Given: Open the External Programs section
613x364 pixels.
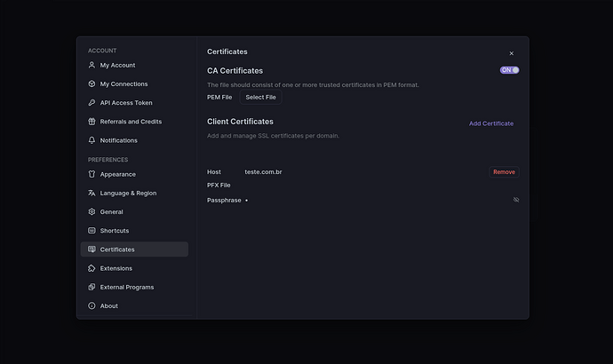Looking at the screenshot, I should click(126, 287).
